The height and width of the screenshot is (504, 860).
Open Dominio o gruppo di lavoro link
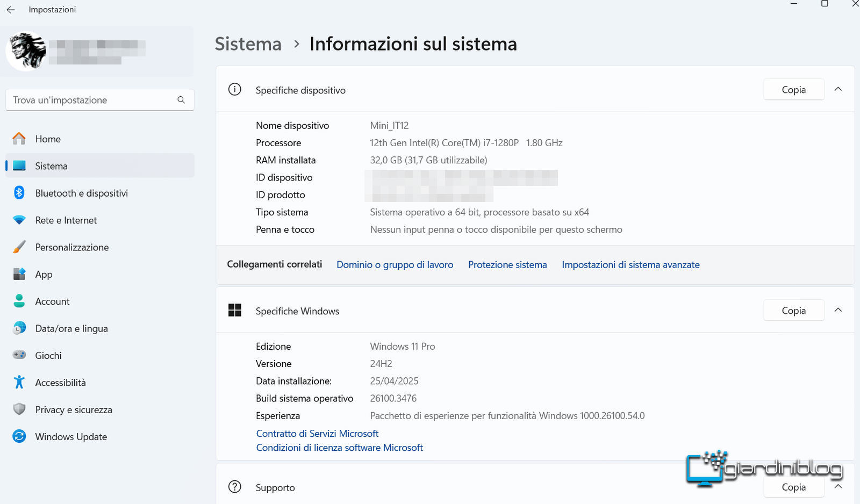point(395,264)
